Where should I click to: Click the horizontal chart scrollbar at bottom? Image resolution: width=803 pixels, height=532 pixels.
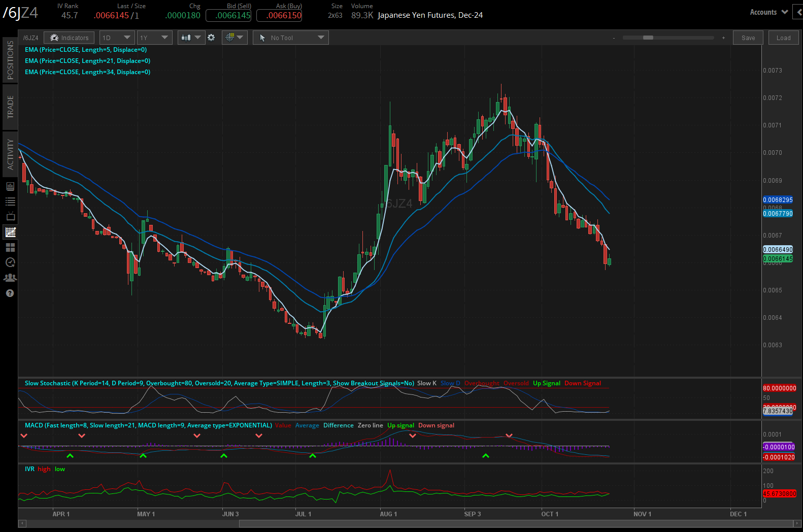[x=515, y=523]
